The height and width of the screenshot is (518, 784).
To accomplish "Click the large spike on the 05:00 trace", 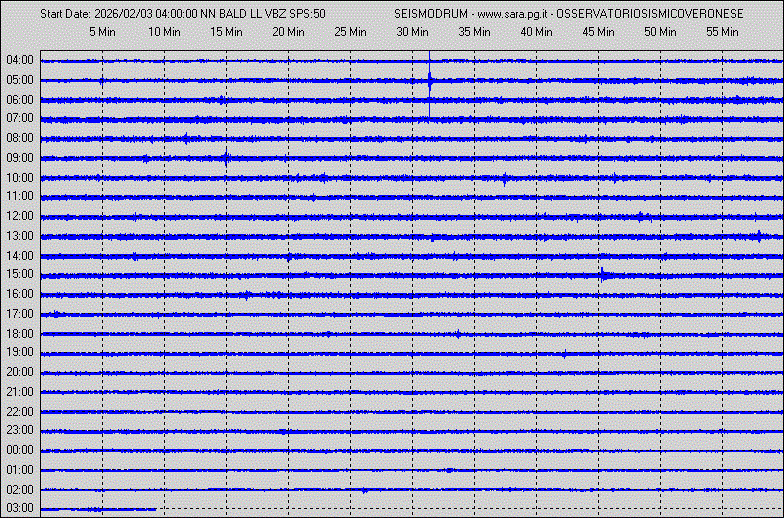I will click(430, 81).
